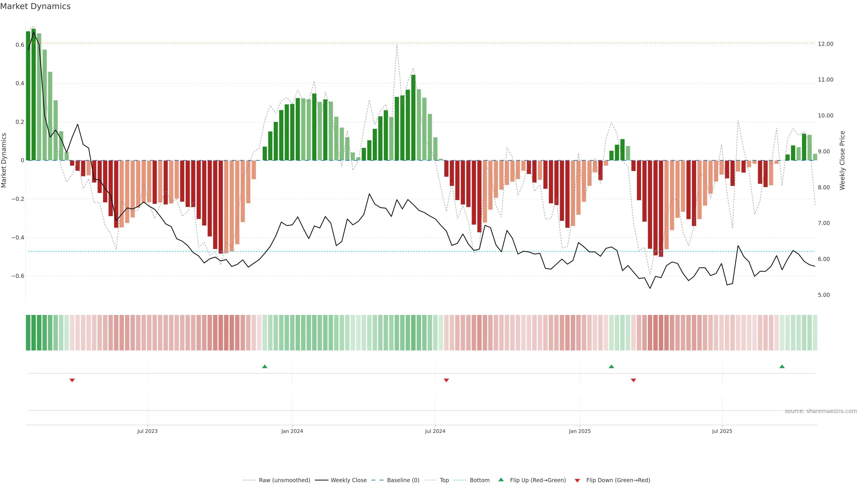The image size is (868, 488).
Task: Toggle Top legend entry
Action: point(444,480)
